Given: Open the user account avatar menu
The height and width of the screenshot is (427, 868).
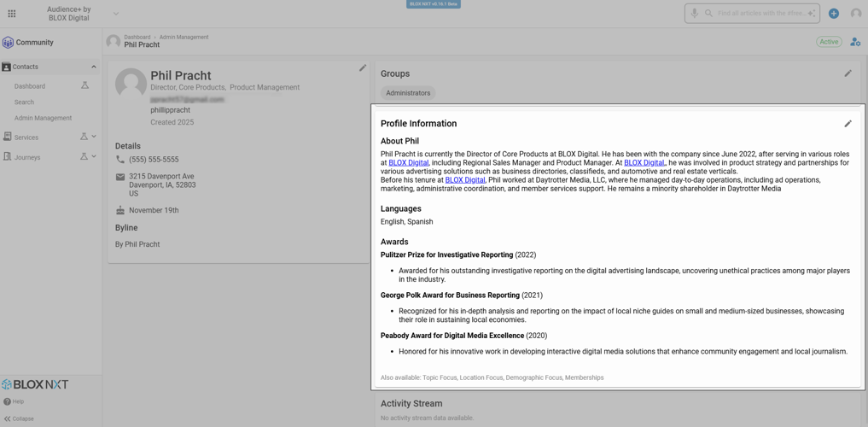Looking at the screenshot, I should coord(856,14).
